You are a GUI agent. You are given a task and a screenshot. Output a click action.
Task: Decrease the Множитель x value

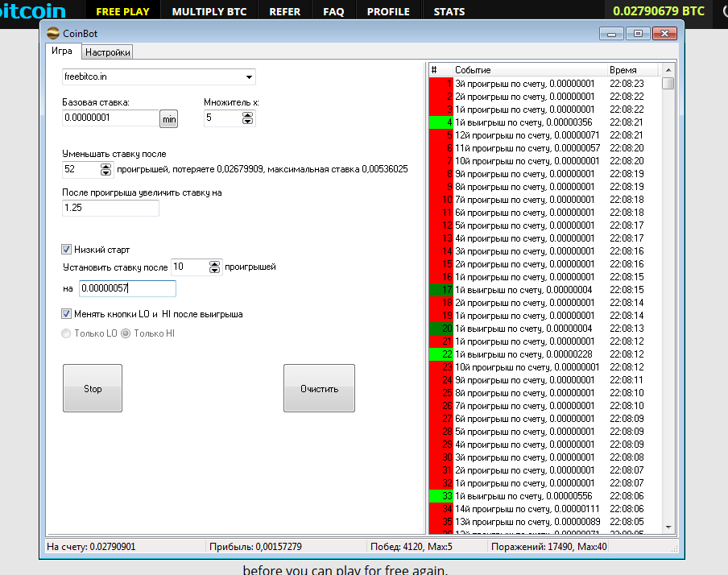pos(248,122)
